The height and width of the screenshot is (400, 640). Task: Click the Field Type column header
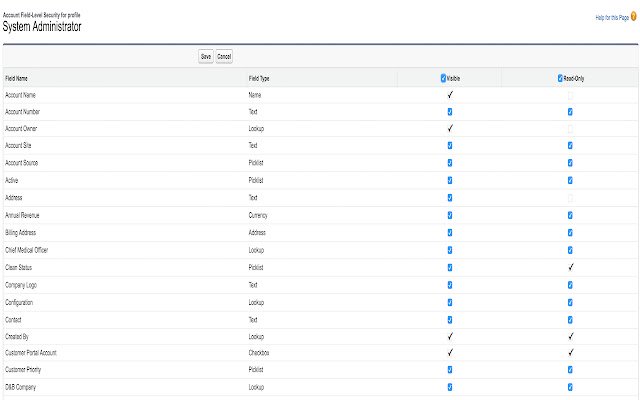259,78
